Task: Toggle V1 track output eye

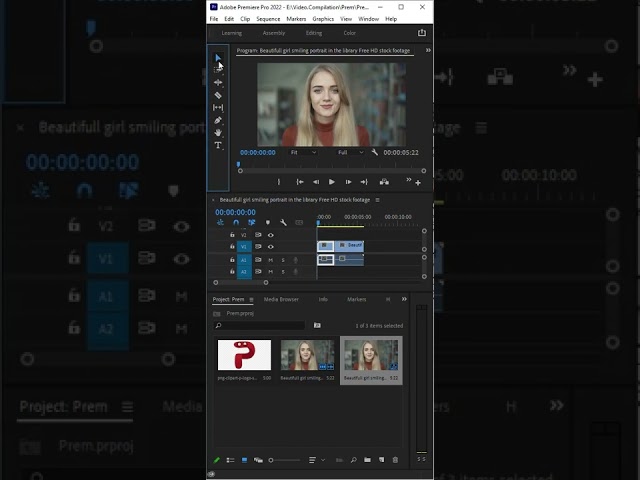Action: click(271, 247)
